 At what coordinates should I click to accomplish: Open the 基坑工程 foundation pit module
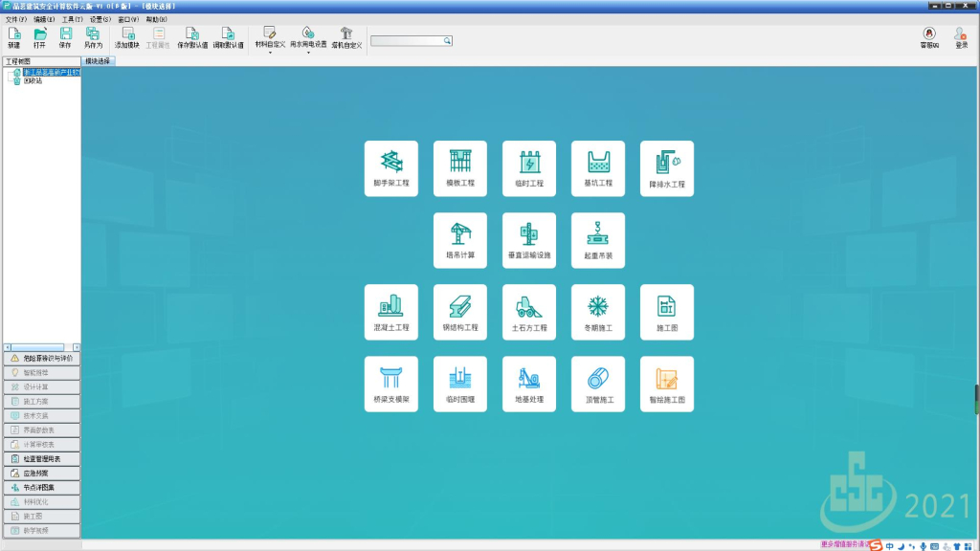pos(597,168)
